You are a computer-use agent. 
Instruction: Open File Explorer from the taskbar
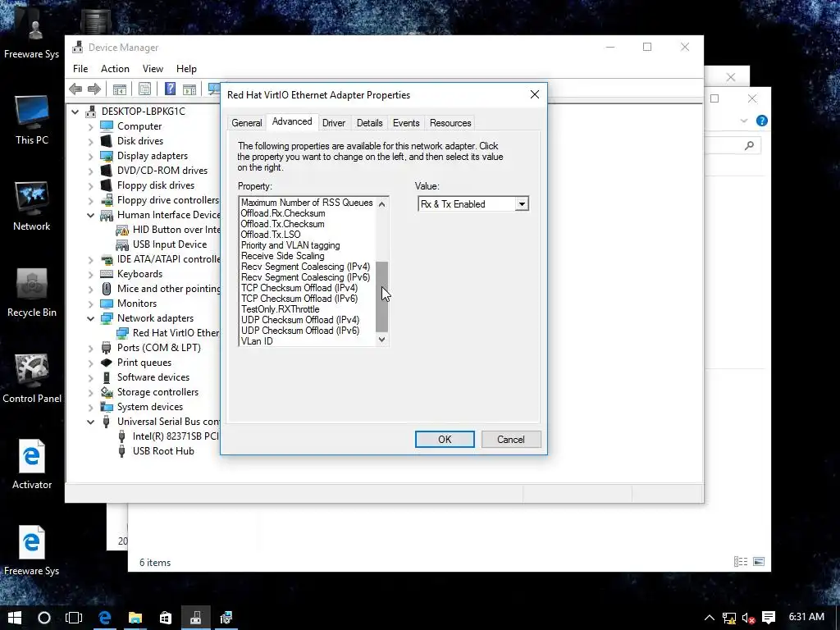[x=135, y=618]
